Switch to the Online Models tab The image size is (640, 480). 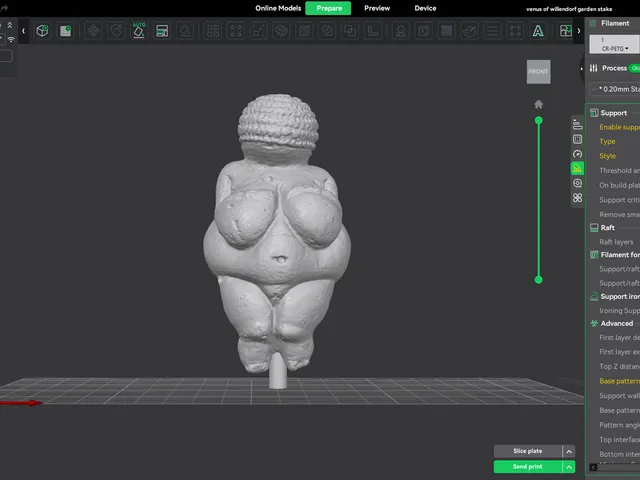278,8
